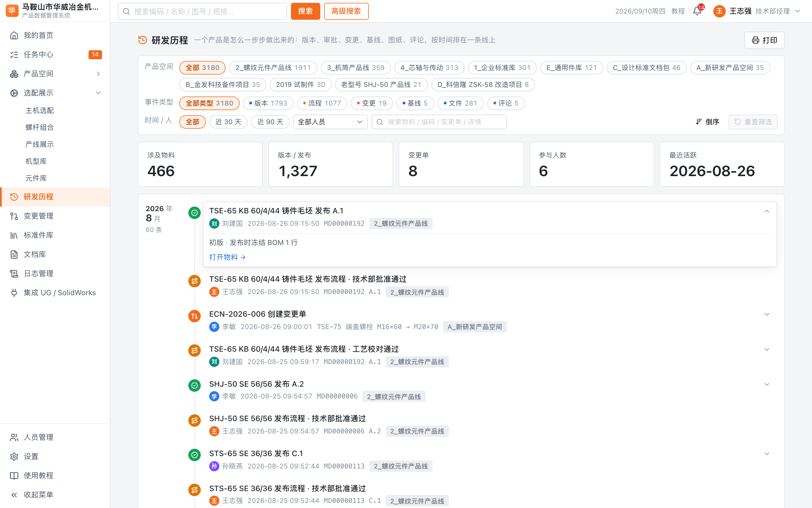Click 刘建国 avatar on TSE-65 KB 发布 A.1 entry
The height and width of the screenshot is (508, 812).
[214, 224]
